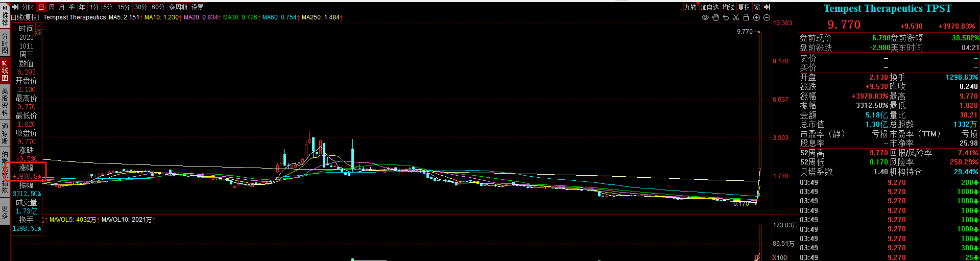Select the 周 weekly period tab

(52, 7)
